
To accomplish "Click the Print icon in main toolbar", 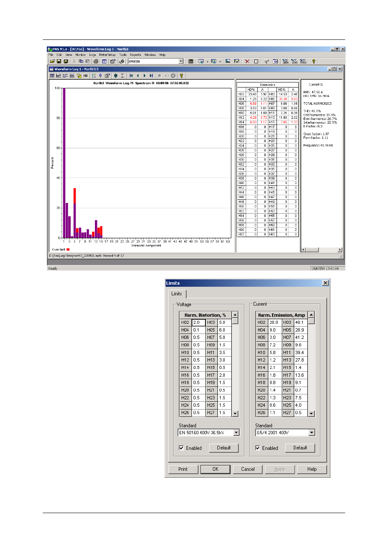I will [96, 61].
